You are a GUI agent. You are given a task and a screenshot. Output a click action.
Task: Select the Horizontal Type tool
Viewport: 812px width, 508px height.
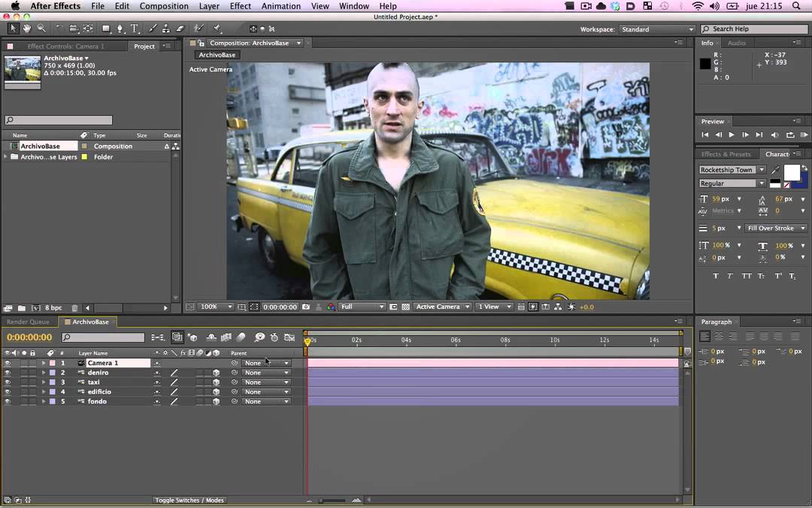click(134, 29)
